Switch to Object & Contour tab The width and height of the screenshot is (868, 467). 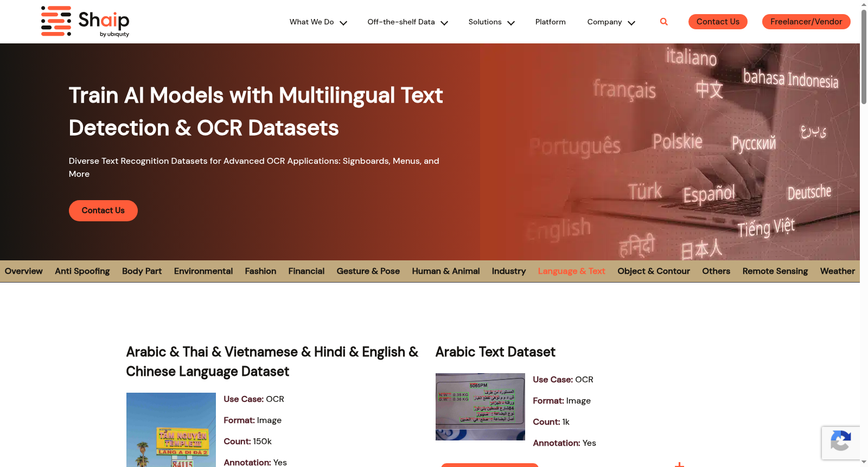click(654, 271)
